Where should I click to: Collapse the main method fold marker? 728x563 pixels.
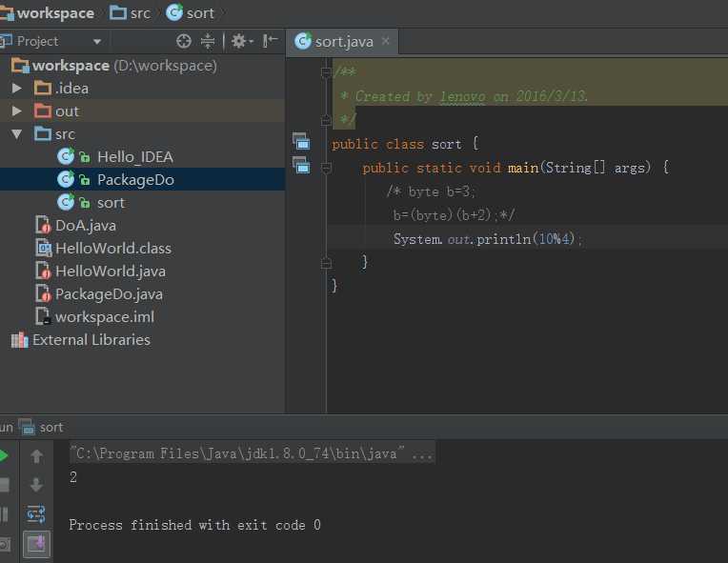pyautogui.click(x=327, y=168)
